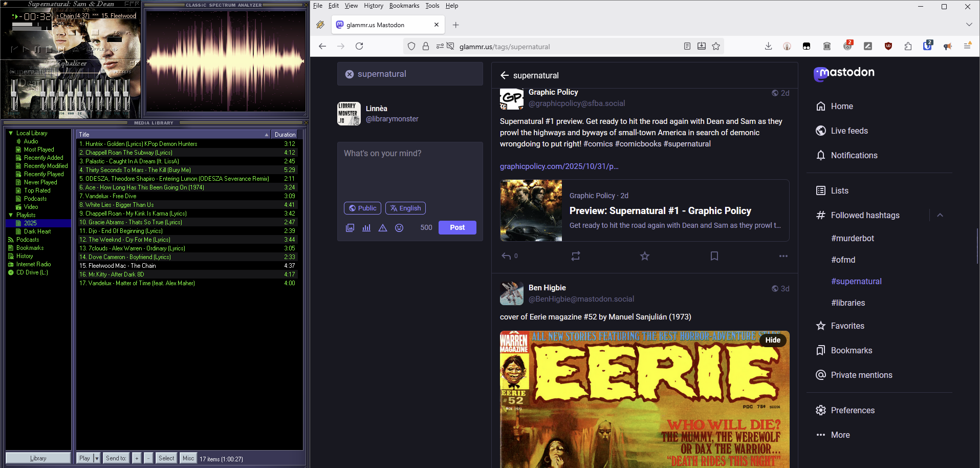Screen dimensions: 980x468
Task: Add content warning to the post
Action: pos(383,228)
